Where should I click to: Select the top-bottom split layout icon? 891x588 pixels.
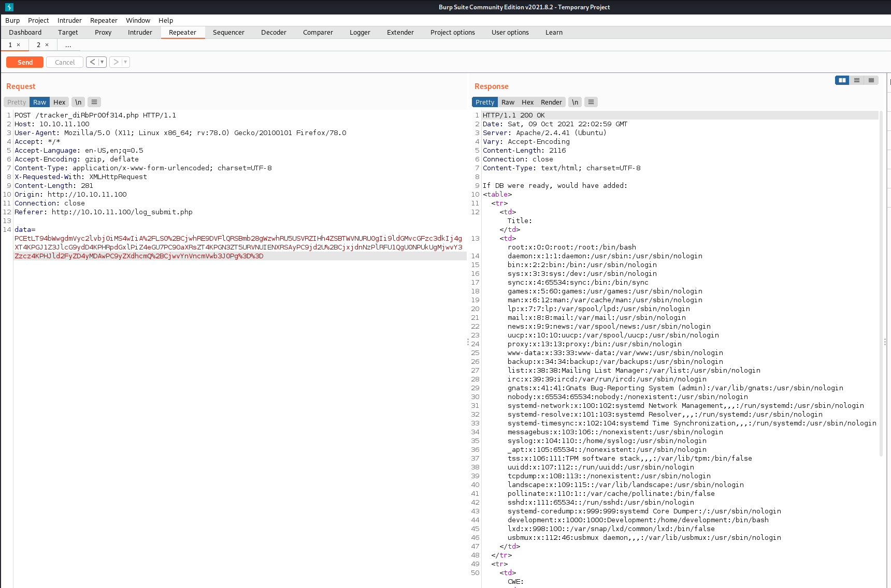point(857,80)
